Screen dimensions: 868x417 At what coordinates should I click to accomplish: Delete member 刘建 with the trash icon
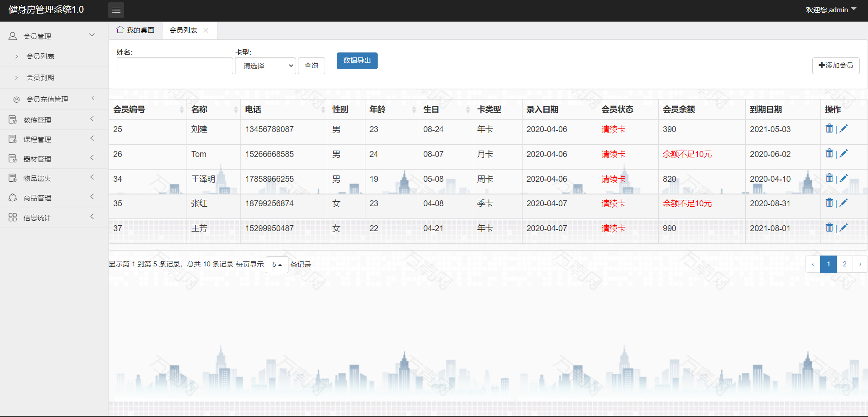point(829,129)
